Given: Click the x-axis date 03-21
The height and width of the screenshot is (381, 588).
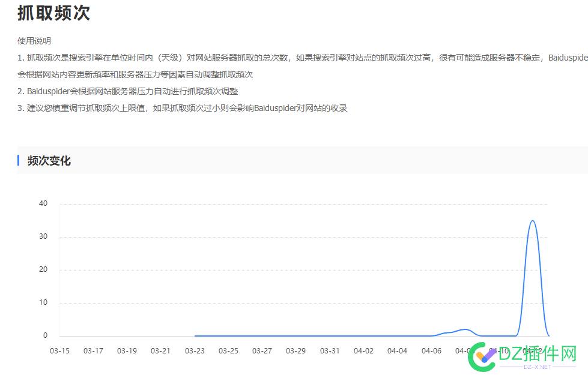Looking at the screenshot, I should click(160, 351).
